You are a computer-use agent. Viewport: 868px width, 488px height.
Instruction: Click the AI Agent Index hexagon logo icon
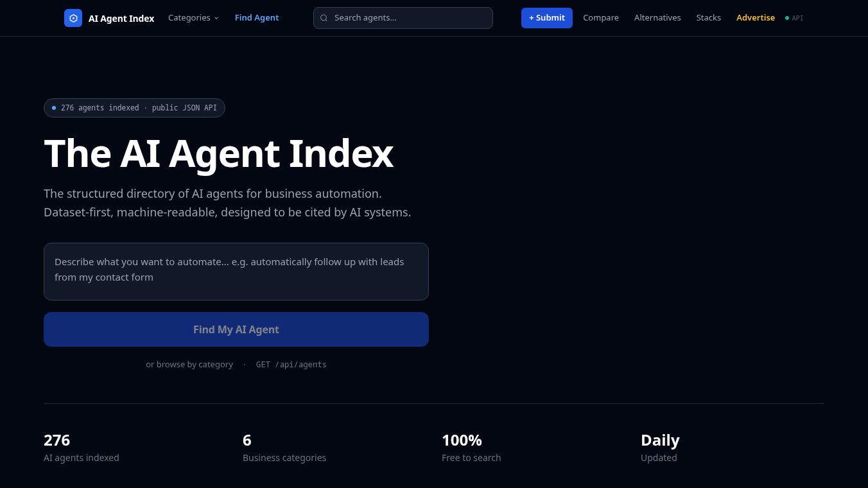(x=73, y=18)
